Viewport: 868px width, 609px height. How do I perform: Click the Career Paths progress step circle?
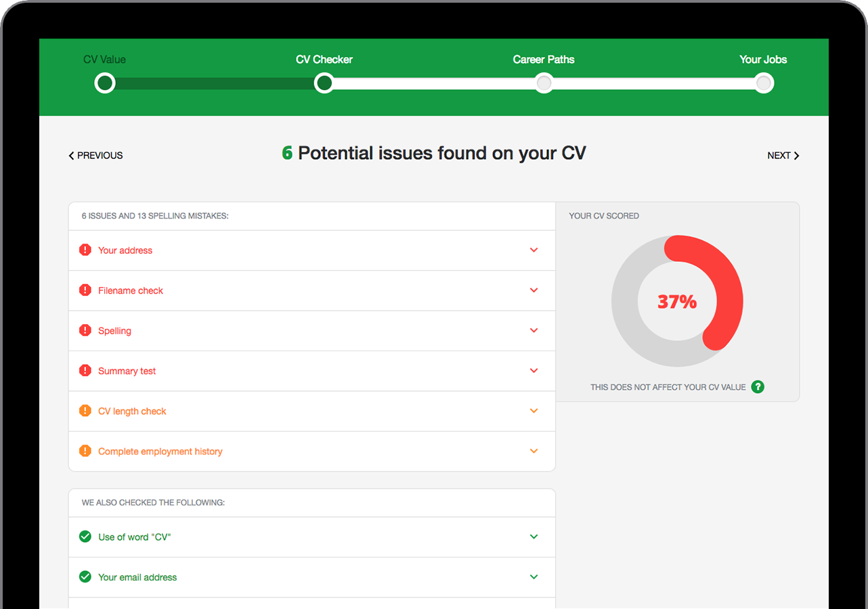point(544,83)
